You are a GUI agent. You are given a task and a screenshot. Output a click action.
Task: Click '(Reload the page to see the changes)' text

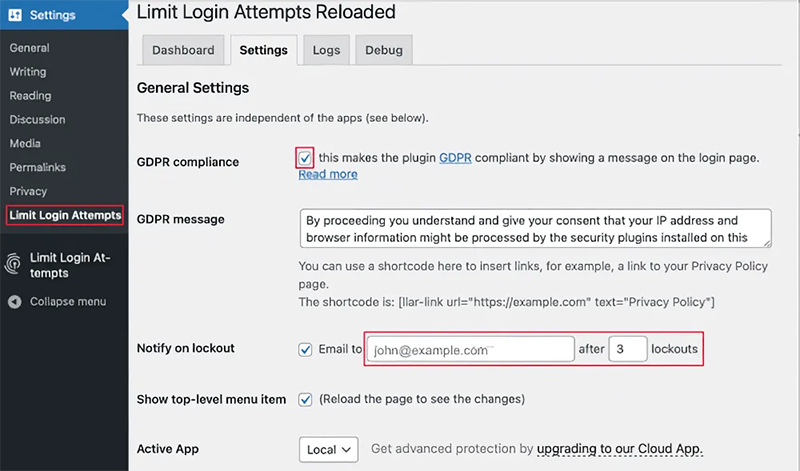[x=422, y=399]
